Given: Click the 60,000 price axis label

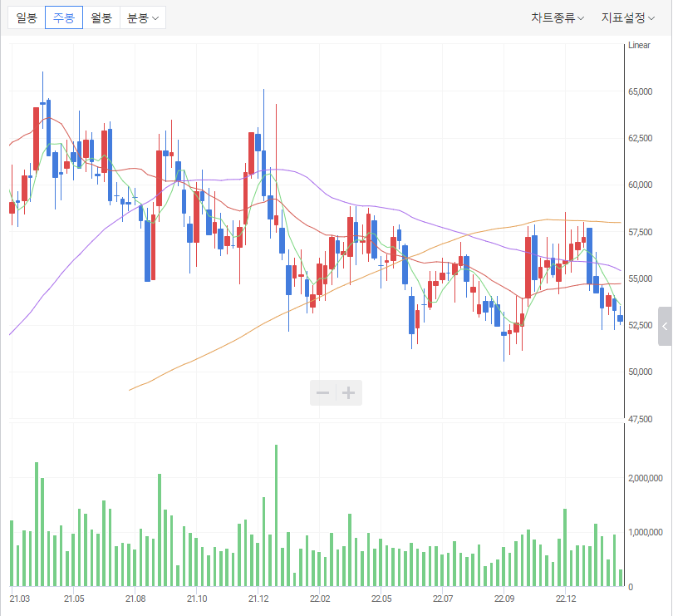Looking at the screenshot, I should click(640, 185).
